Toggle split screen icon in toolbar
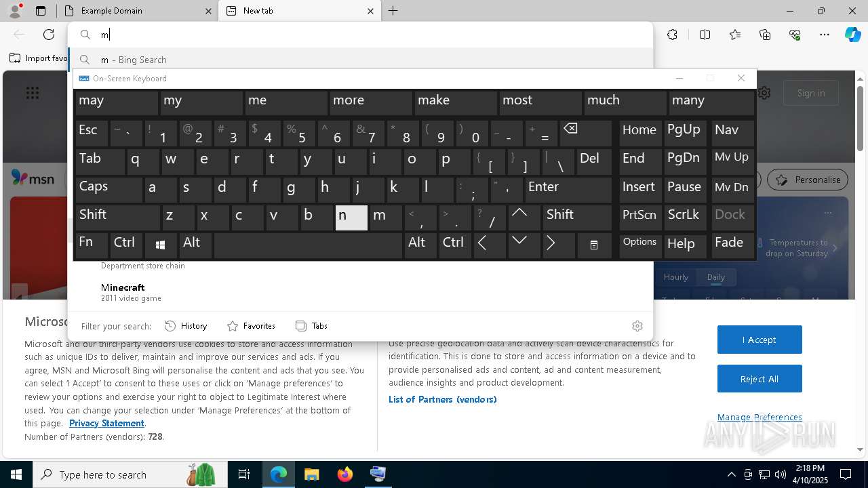Screen dimensions: 868x488 point(705,35)
